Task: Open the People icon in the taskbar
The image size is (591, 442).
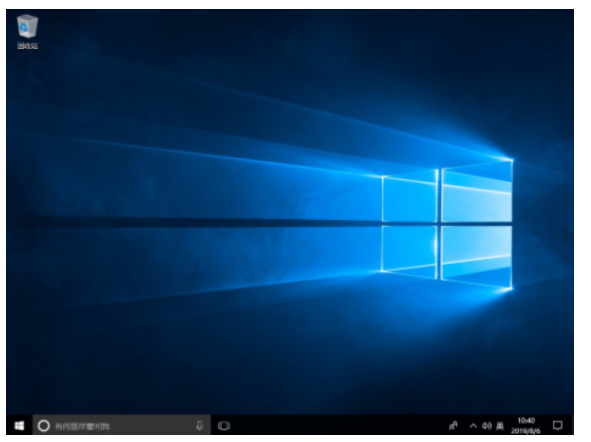Action: coord(453,426)
